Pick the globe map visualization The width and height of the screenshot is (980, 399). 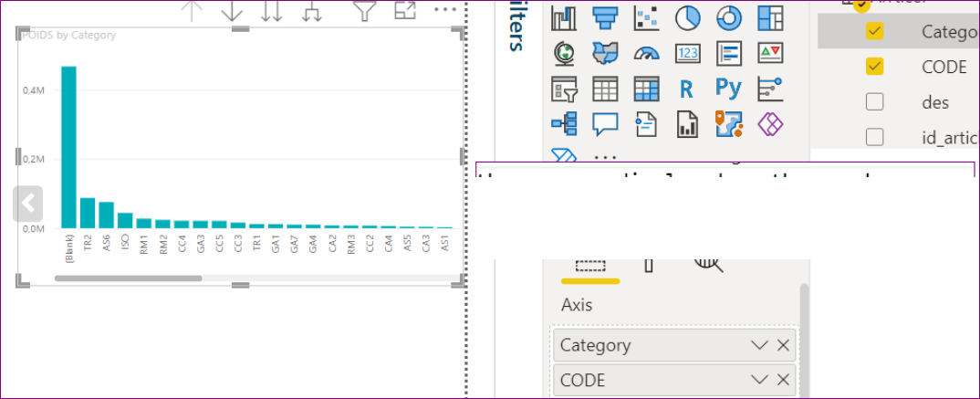coord(563,54)
